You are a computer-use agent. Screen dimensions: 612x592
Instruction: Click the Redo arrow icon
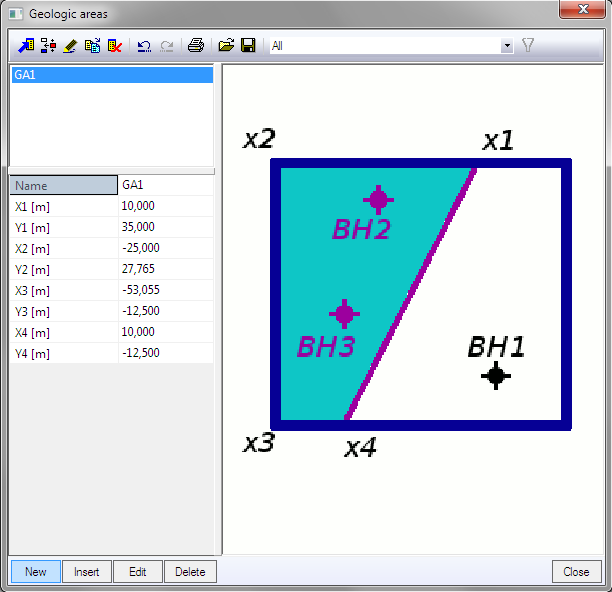167,46
